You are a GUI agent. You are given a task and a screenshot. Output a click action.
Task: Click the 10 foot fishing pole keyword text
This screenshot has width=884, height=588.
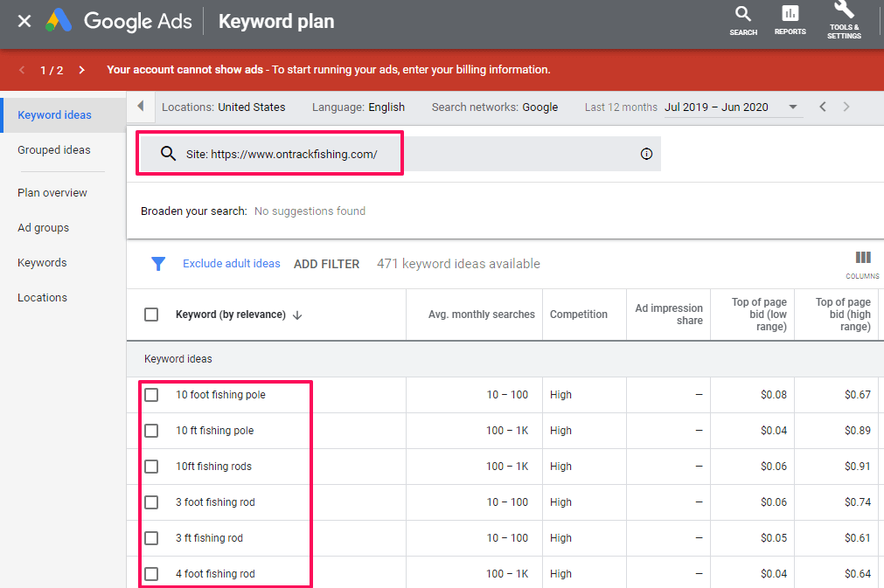pyautogui.click(x=220, y=395)
